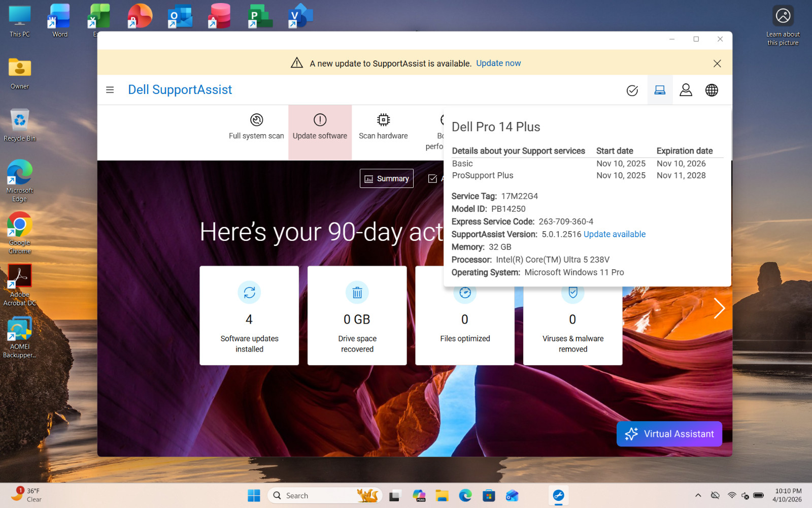This screenshot has height=508, width=812.
Task: Run Full system scan
Action: point(256,127)
